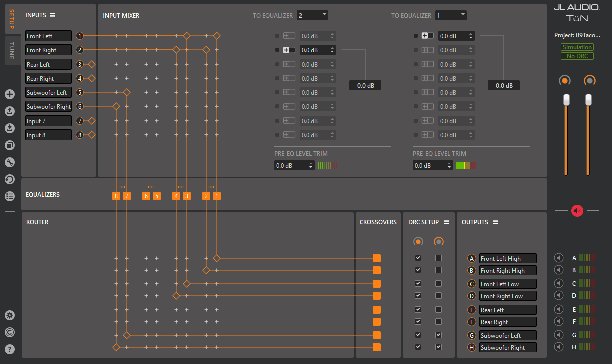Click the red master mute button

click(577, 211)
